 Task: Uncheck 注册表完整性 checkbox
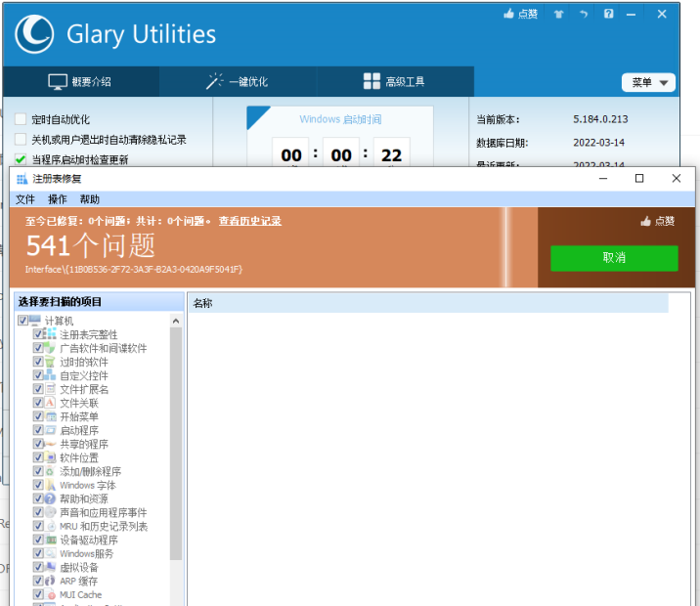pos(38,334)
